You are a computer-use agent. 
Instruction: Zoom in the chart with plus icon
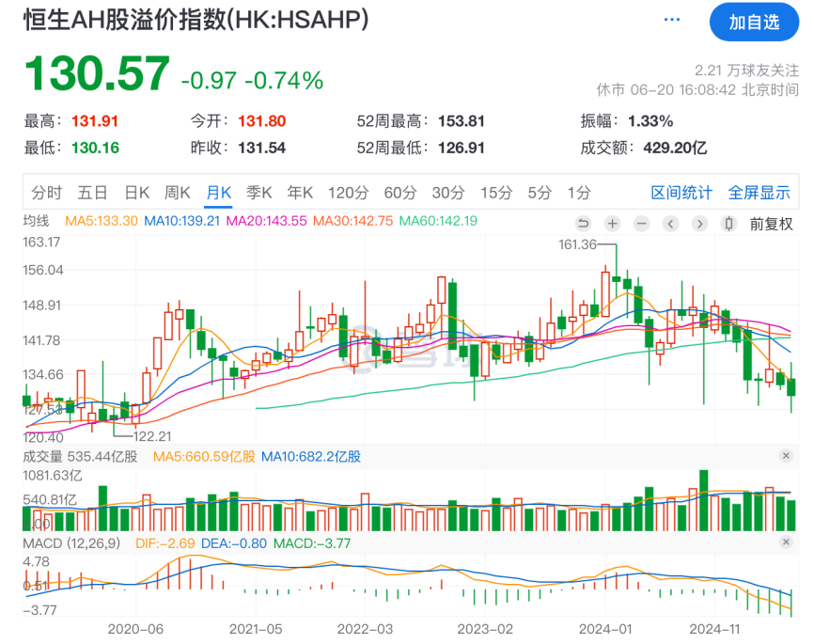[613, 224]
